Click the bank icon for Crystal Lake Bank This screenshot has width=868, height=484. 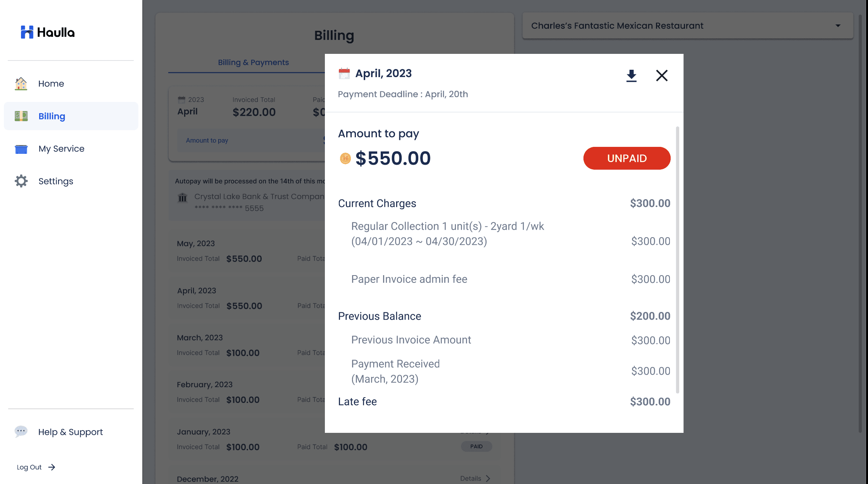(x=182, y=198)
